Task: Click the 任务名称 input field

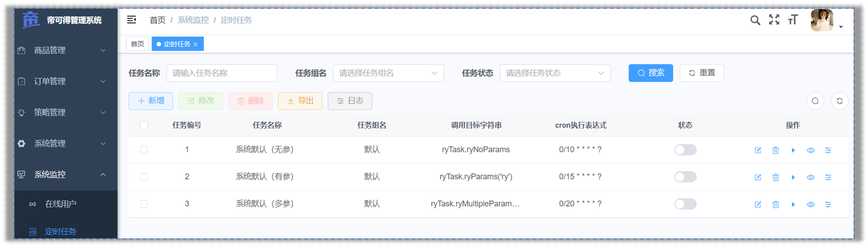Action: point(222,73)
